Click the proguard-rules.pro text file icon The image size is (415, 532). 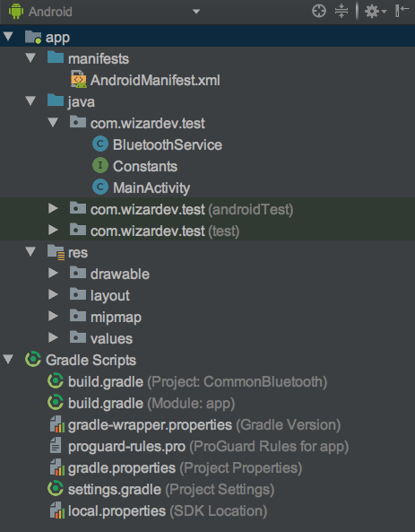coord(56,446)
